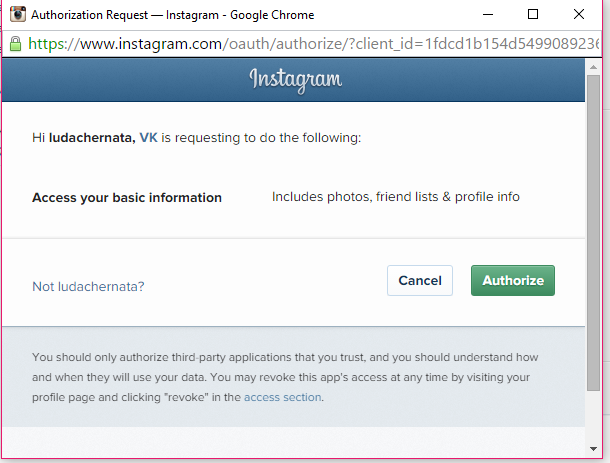Screen dimensions: 610x463
Task: Maximize the Chrome window
Action: click(533, 14)
